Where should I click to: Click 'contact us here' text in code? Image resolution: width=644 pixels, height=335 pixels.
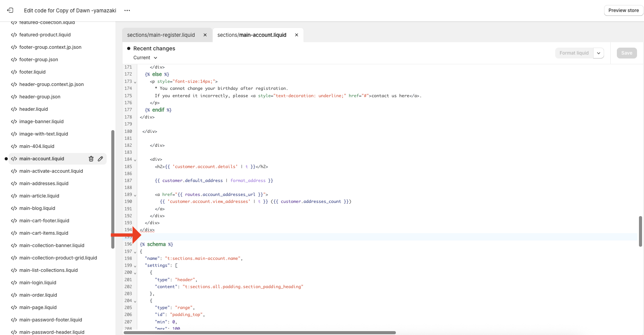point(390,96)
